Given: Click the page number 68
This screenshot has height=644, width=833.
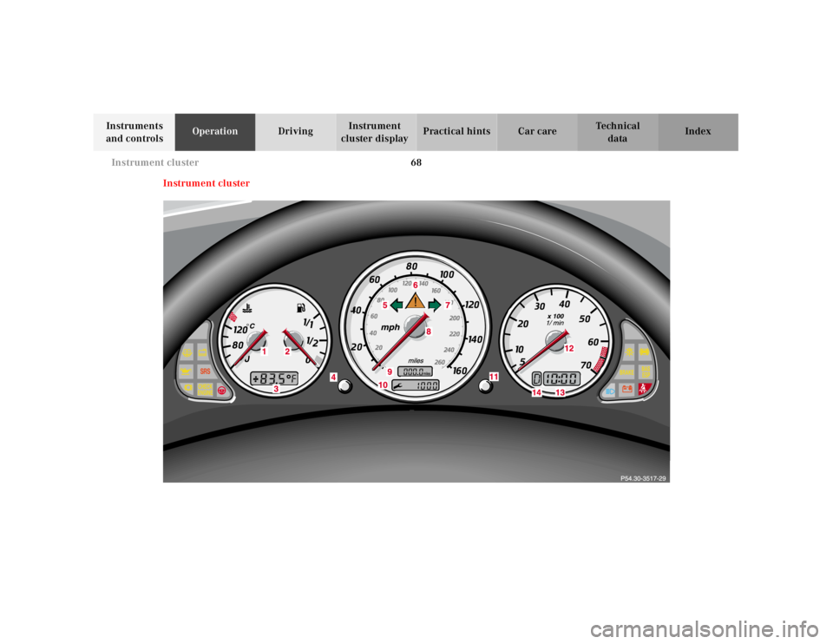Looking at the screenshot, I should click(x=416, y=162).
